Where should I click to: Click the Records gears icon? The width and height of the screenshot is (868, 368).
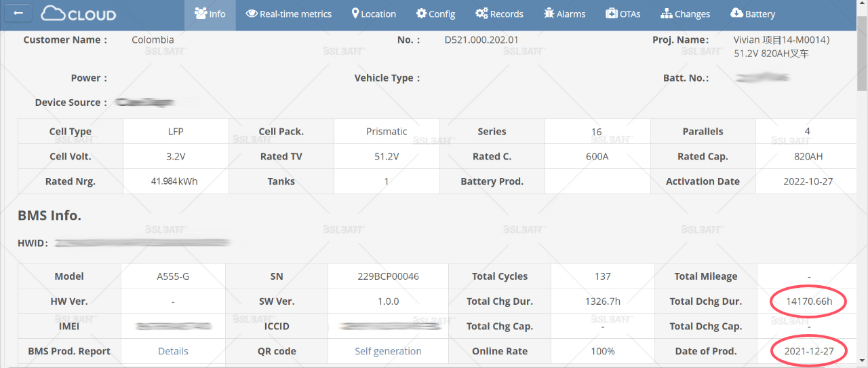pos(481,13)
